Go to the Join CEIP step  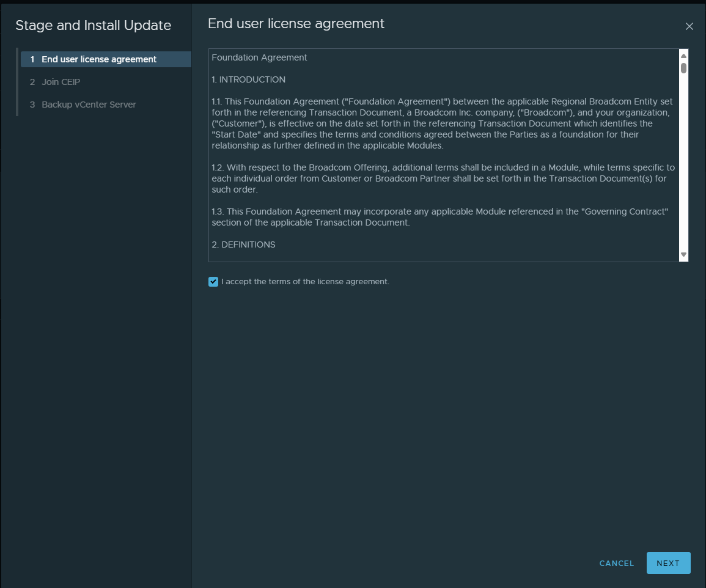(x=61, y=82)
